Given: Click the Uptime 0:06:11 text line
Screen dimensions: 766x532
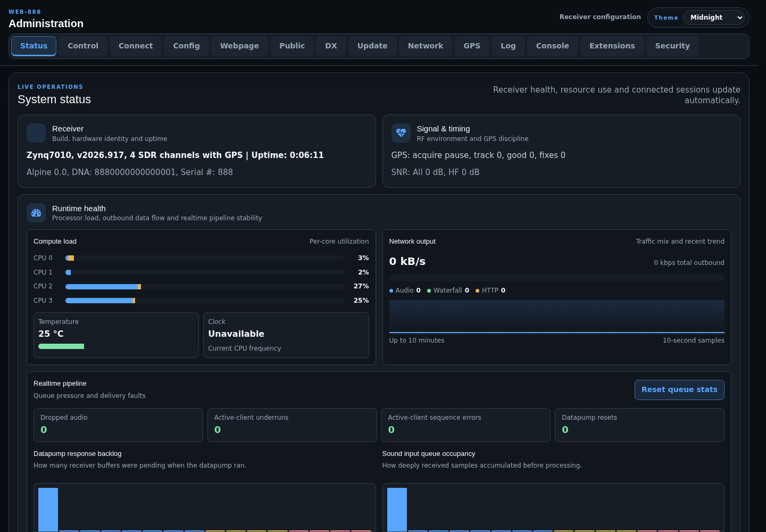Looking at the screenshot, I should click(175, 155).
